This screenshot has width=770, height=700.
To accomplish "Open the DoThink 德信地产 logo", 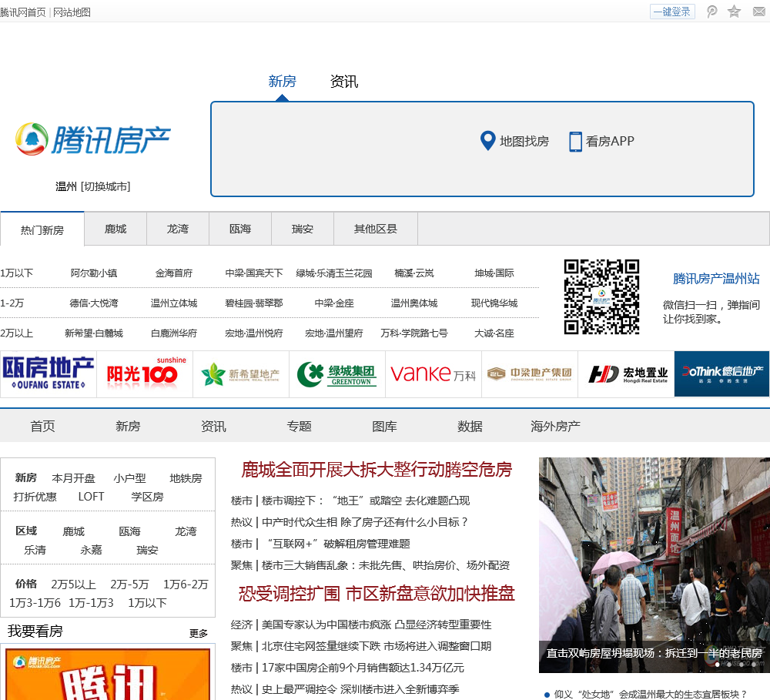I will coord(722,373).
